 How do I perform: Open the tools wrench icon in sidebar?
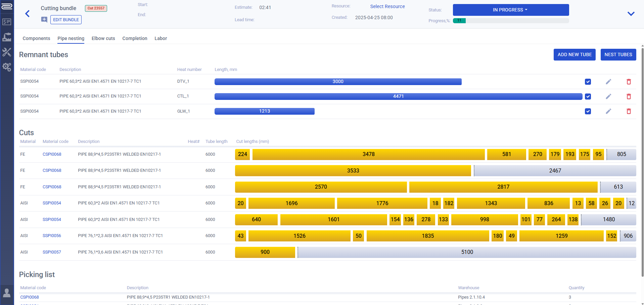pos(7,52)
